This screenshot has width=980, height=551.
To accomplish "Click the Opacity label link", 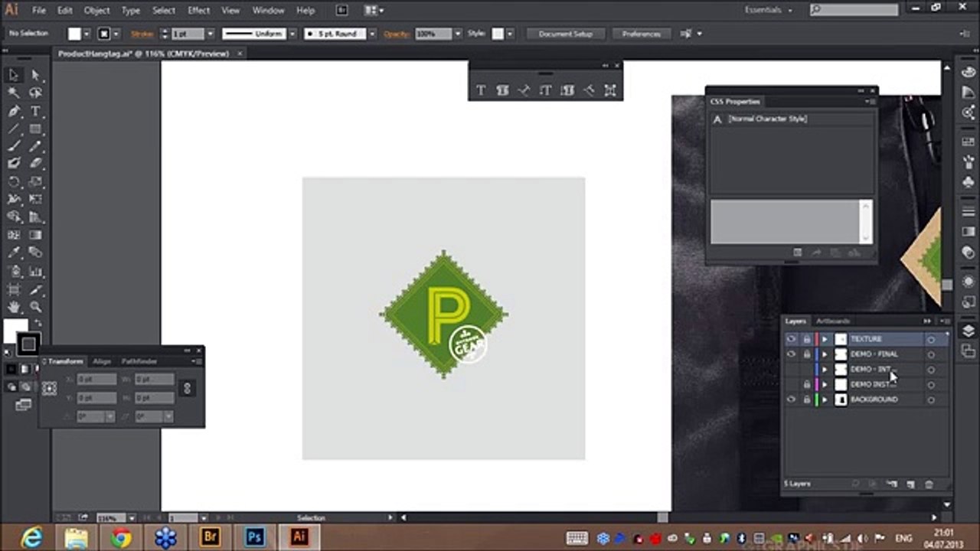I will click(x=397, y=34).
